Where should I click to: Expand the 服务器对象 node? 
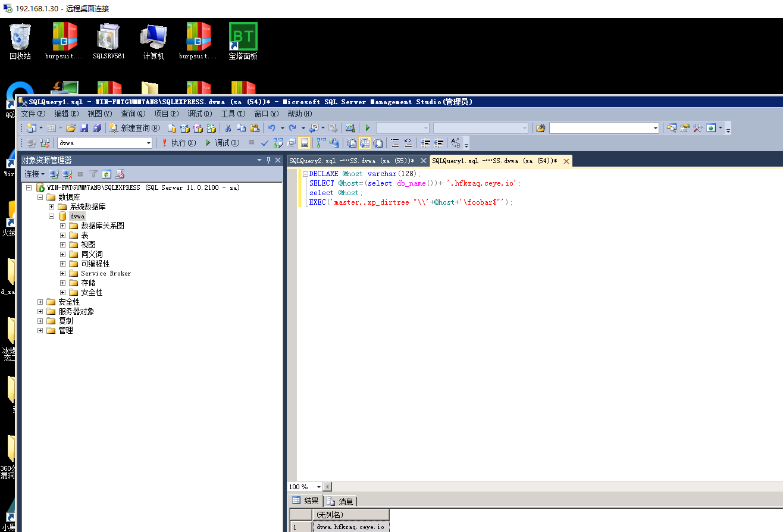40,311
